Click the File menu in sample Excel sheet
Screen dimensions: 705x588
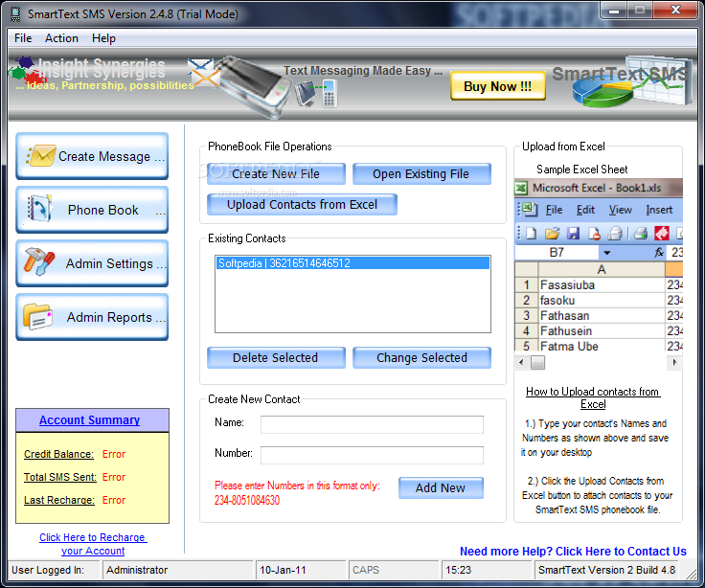pyautogui.click(x=554, y=210)
